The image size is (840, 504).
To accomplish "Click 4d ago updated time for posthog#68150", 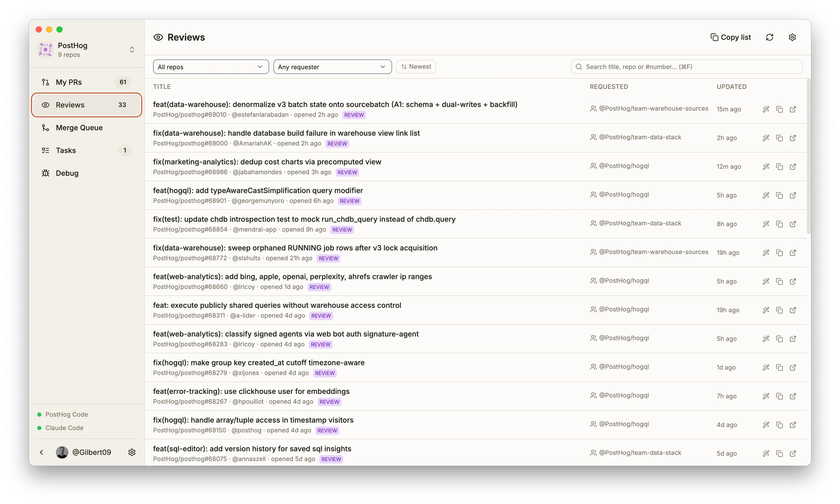I will pyautogui.click(x=726, y=425).
